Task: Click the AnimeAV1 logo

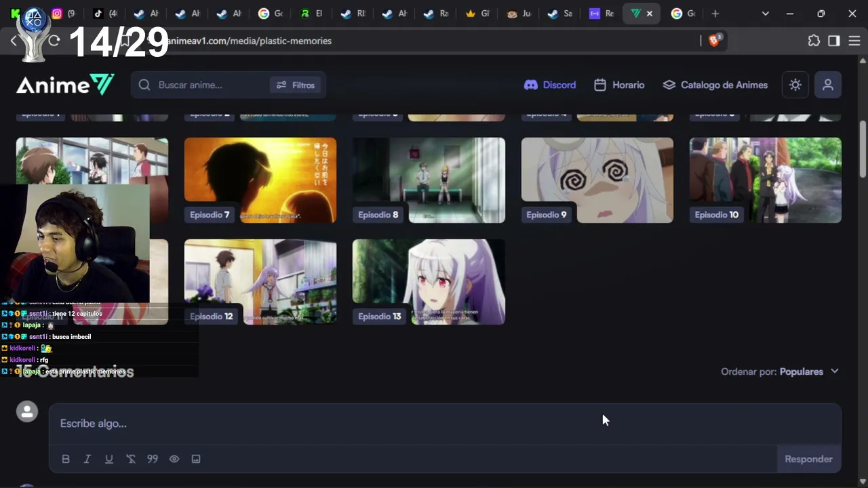Action: (x=65, y=85)
